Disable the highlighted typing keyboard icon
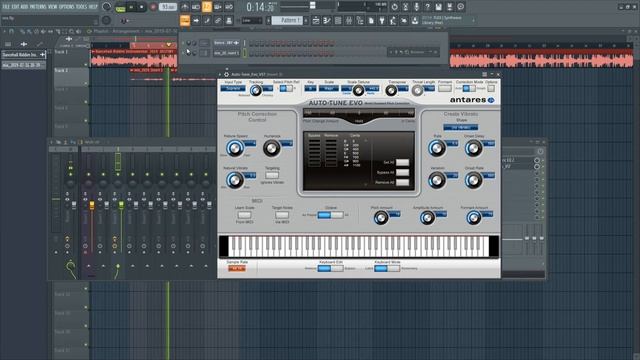This screenshot has height=360, width=640. tap(184, 20)
